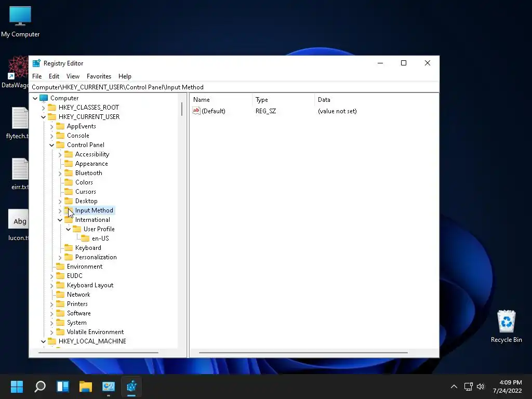Image resolution: width=532 pixels, height=399 pixels.
Task: Expand the Accessibility key chevron
Action: [60, 155]
